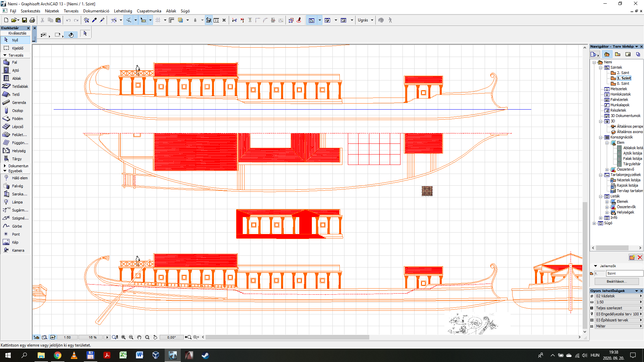This screenshot has width=644, height=362.
Task: Open Chrome from the taskbar
Action: [x=58, y=355]
